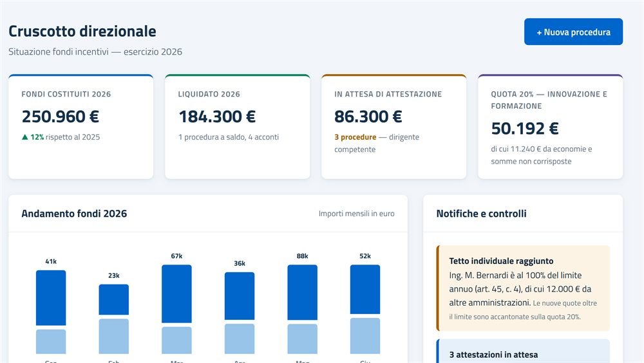Open the Fondi costituiti 2026 card
Image resolution: width=644 pixels, height=363 pixels.
click(81, 127)
